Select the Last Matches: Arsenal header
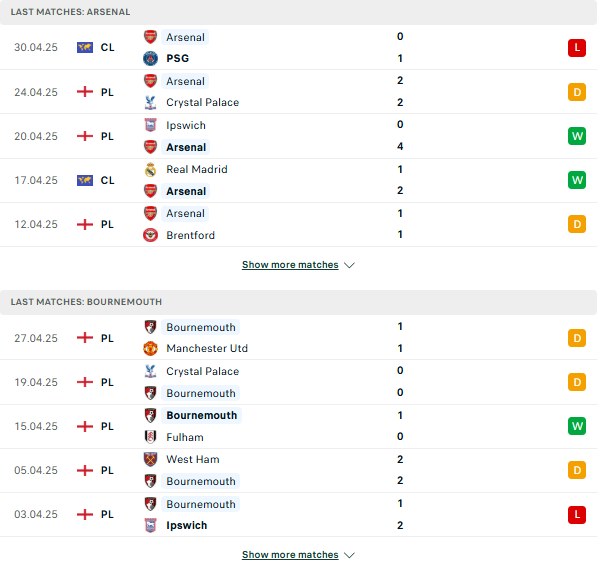600x579 pixels. click(x=298, y=12)
